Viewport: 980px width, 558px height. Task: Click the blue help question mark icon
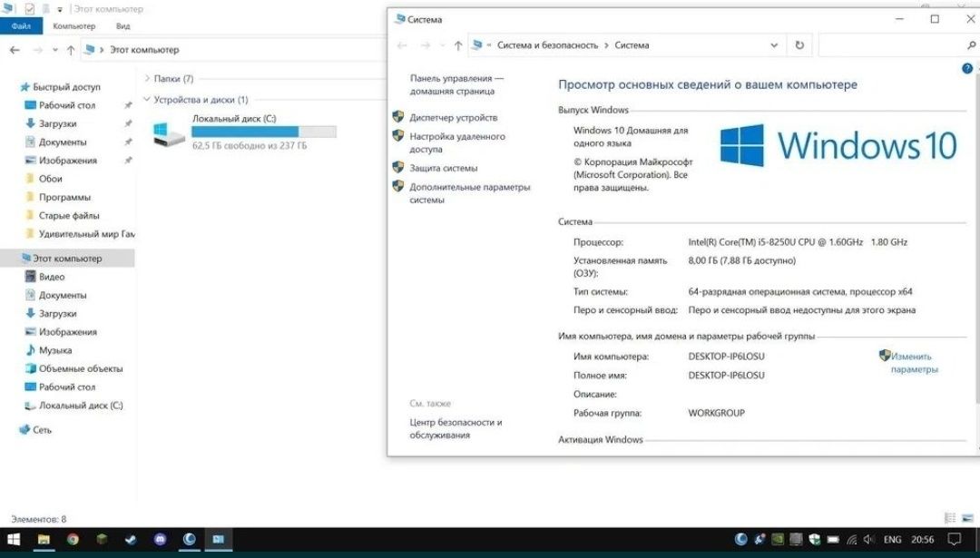point(967,69)
